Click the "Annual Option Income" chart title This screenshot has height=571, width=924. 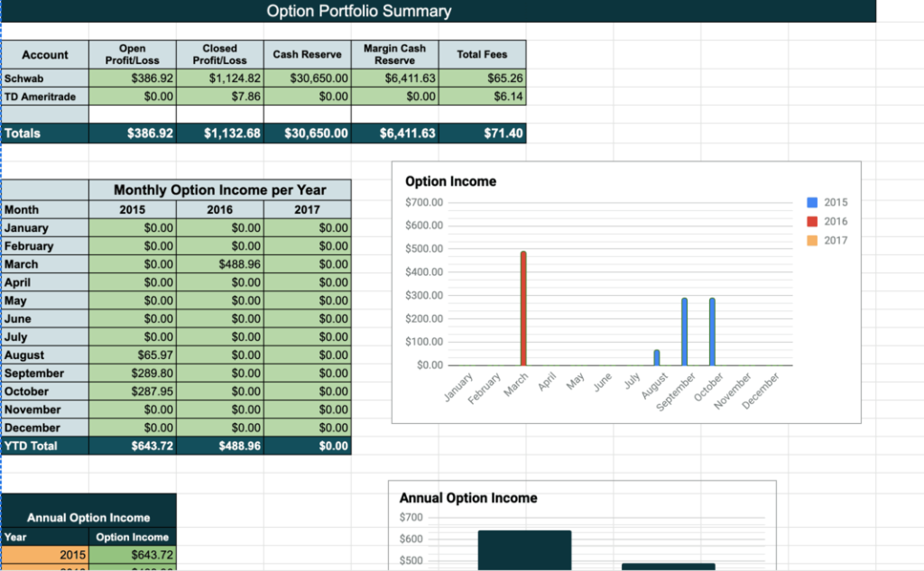coord(467,498)
